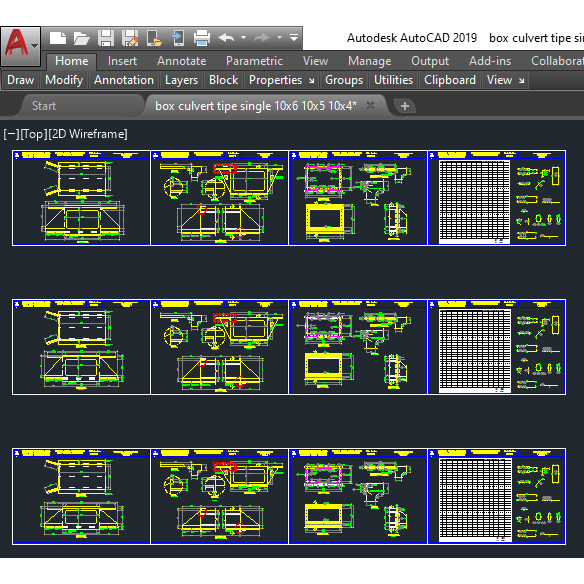Select top row first drawing sheet

tap(81, 198)
